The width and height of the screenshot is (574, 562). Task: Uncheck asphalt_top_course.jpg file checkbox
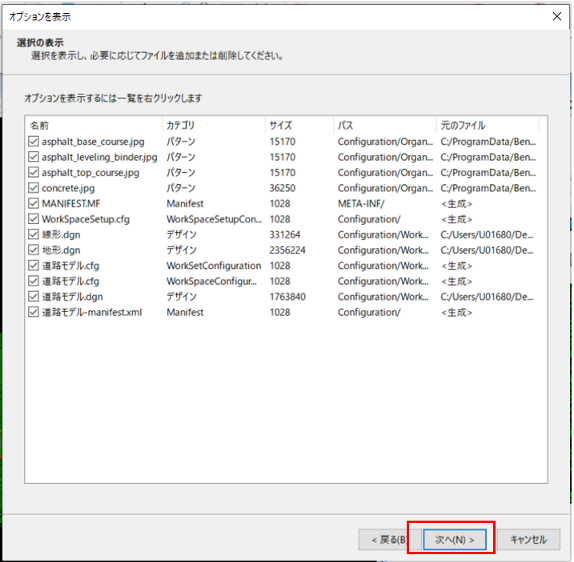pos(33,172)
